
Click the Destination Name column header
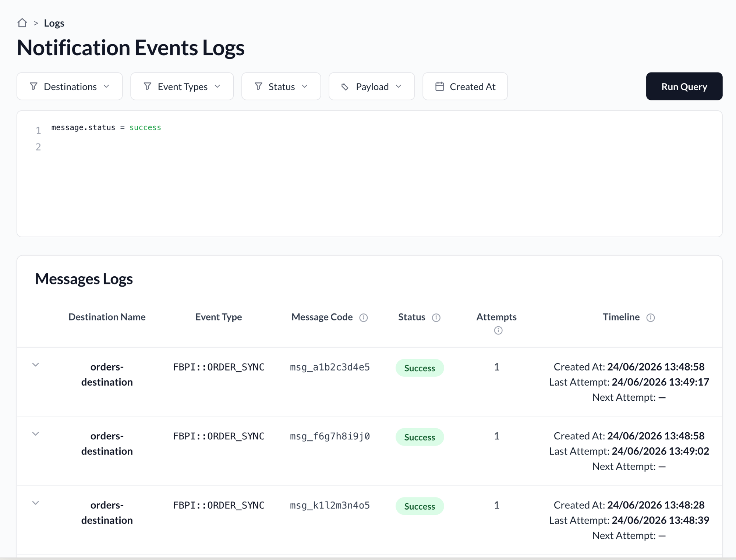tap(107, 317)
